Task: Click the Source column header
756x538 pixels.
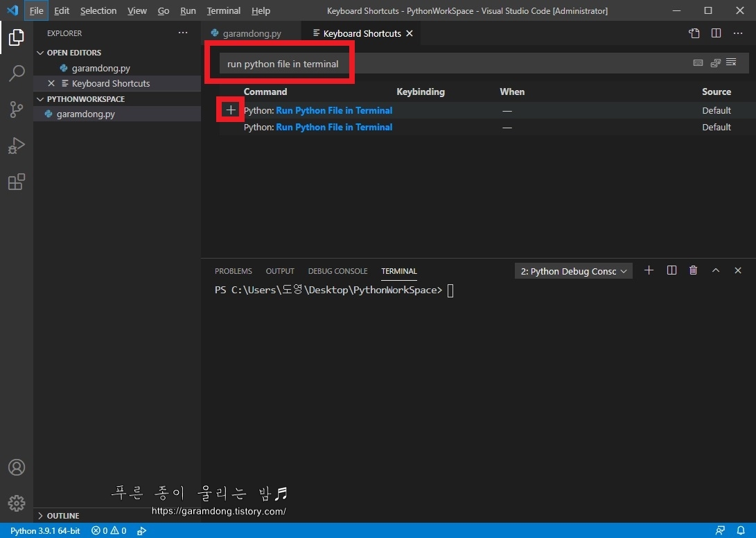Action: point(717,92)
